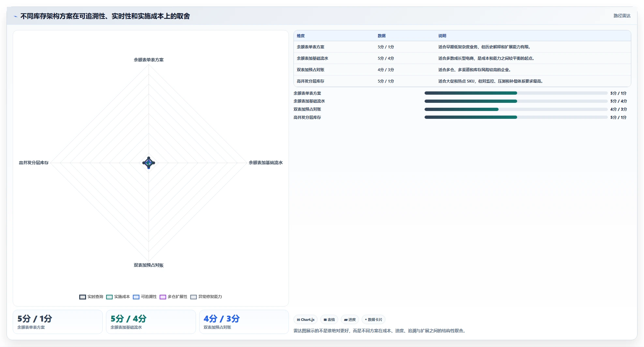644x347 pixels.
Task: Click 路径雷达 label in header
Action: click(x=622, y=16)
